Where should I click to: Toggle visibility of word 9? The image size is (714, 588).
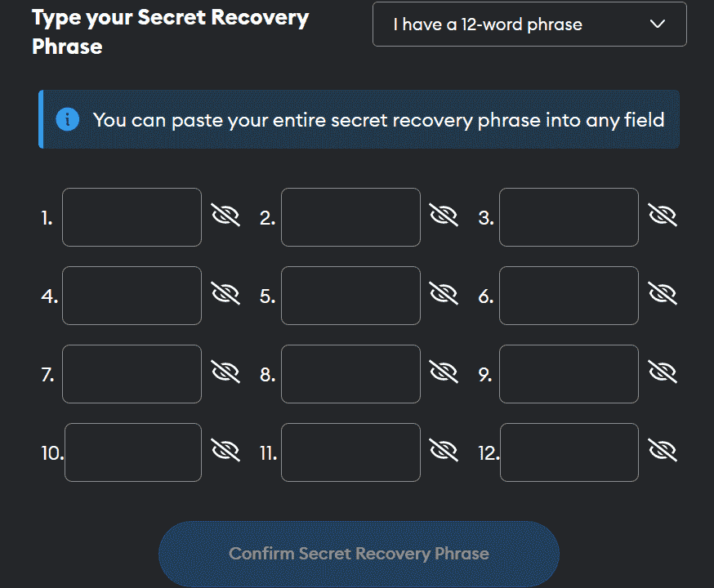tap(663, 372)
